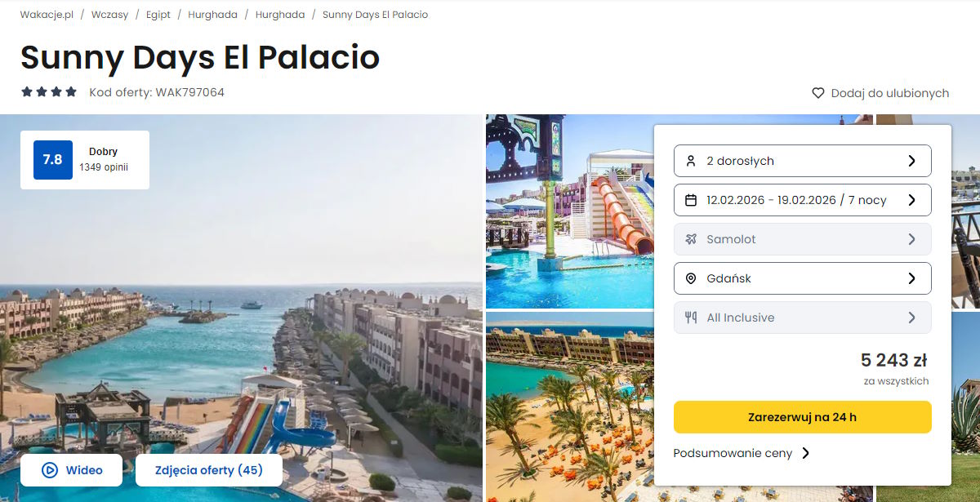Click the calendar icon in date field

(691, 200)
